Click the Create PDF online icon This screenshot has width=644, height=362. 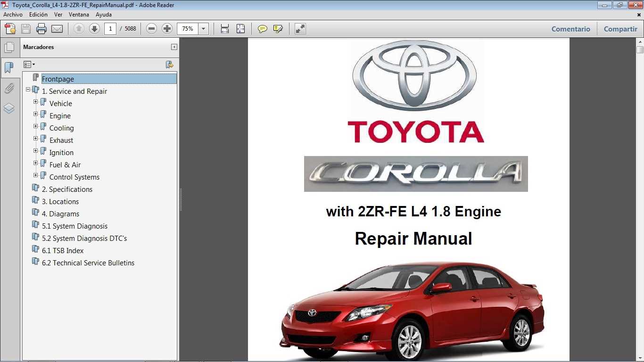point(10,29)
